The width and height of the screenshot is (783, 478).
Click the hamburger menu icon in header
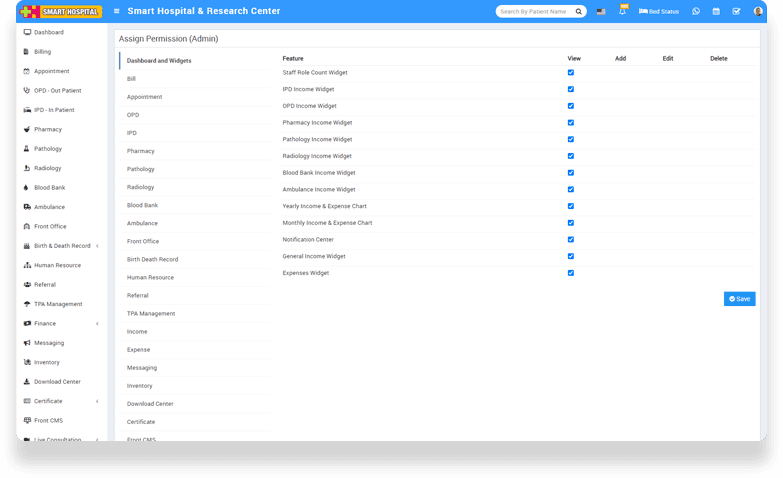point(117,11)
